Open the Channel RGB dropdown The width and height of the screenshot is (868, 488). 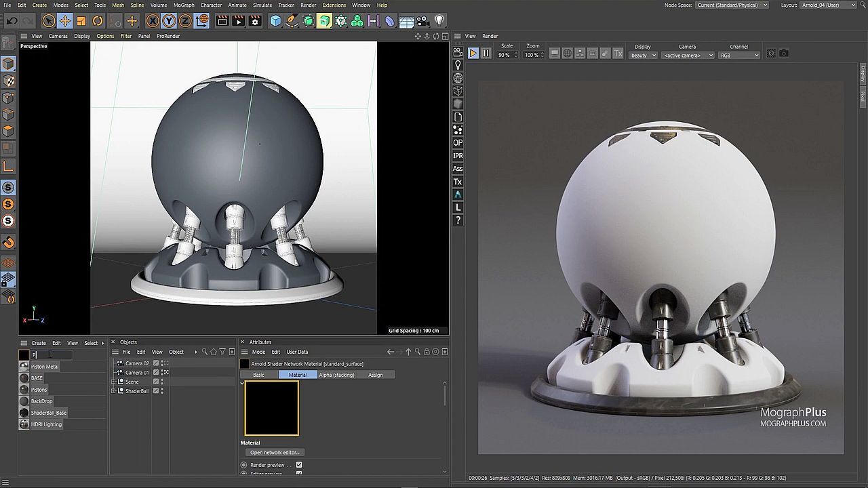tap(738, 56)
